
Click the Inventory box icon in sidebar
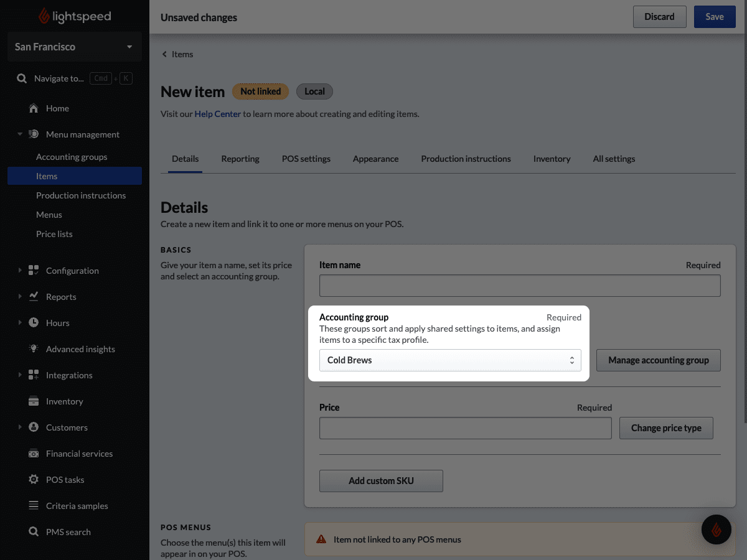point(34,401)
